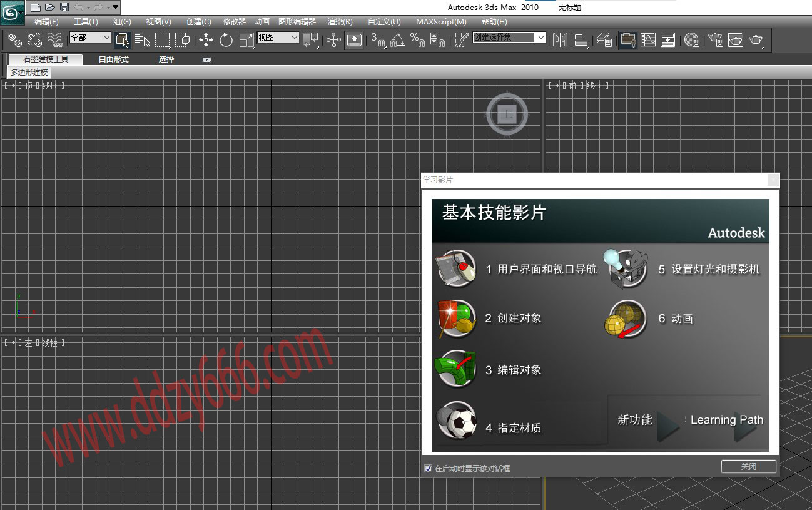Open the 编辑(E) menu

46,22
